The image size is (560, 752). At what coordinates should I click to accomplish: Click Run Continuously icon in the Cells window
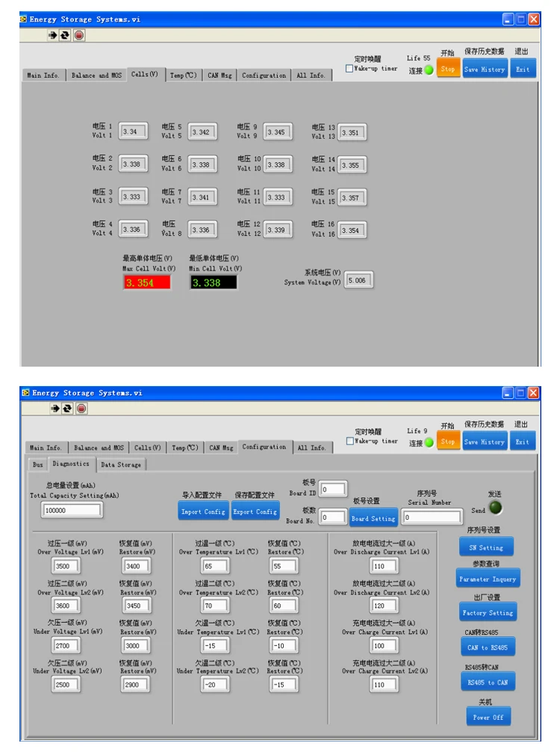click(65, 35)
